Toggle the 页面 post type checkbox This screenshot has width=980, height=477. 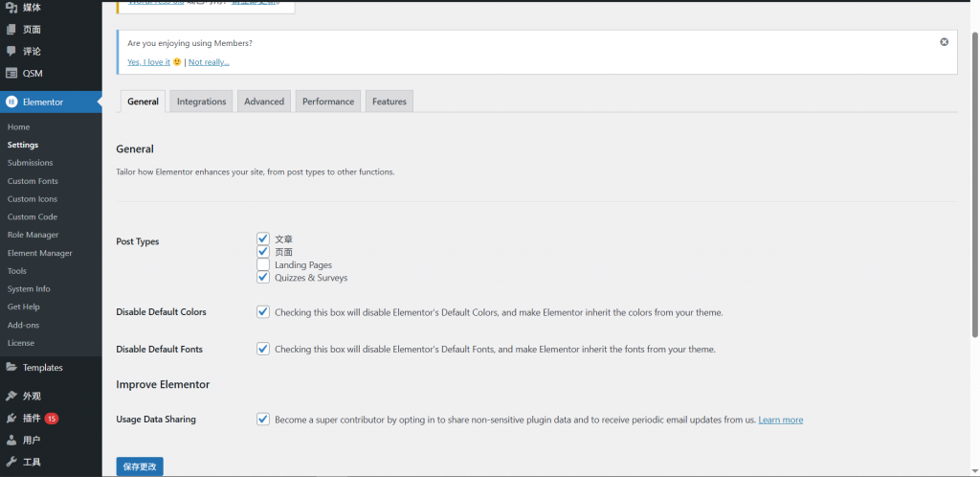263,251
